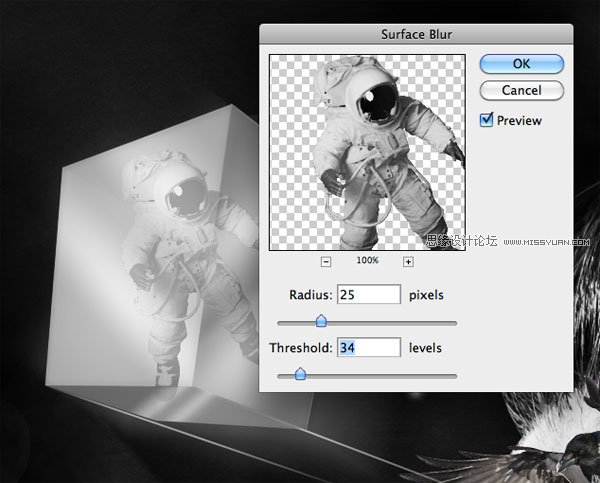Zoom in preview with plus icon

point(408,262)
